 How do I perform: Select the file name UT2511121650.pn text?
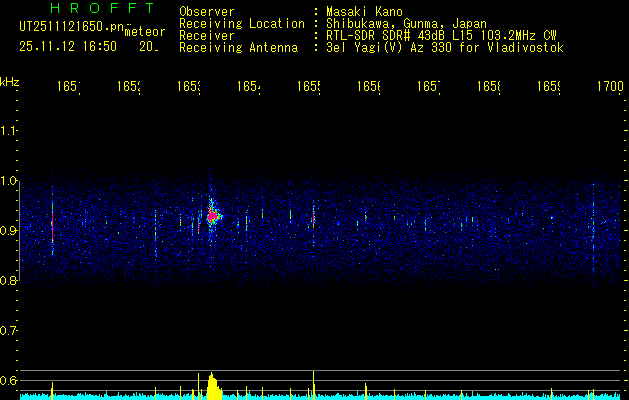coord(71,27)
